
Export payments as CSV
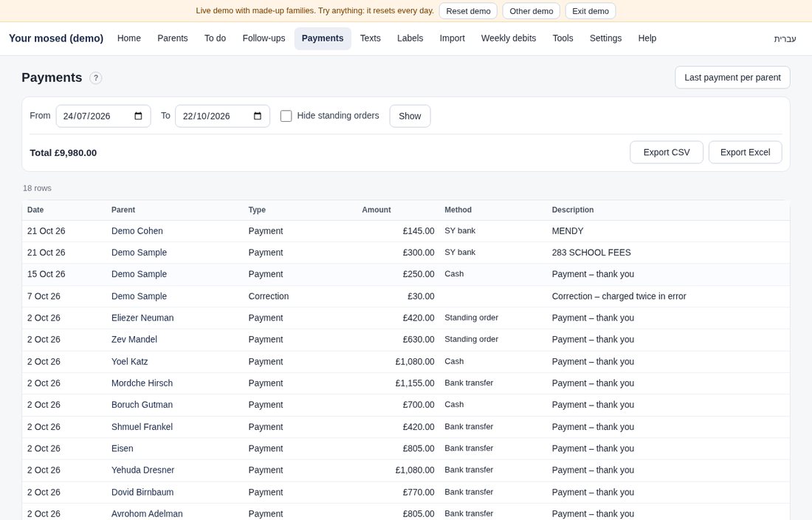667,152
